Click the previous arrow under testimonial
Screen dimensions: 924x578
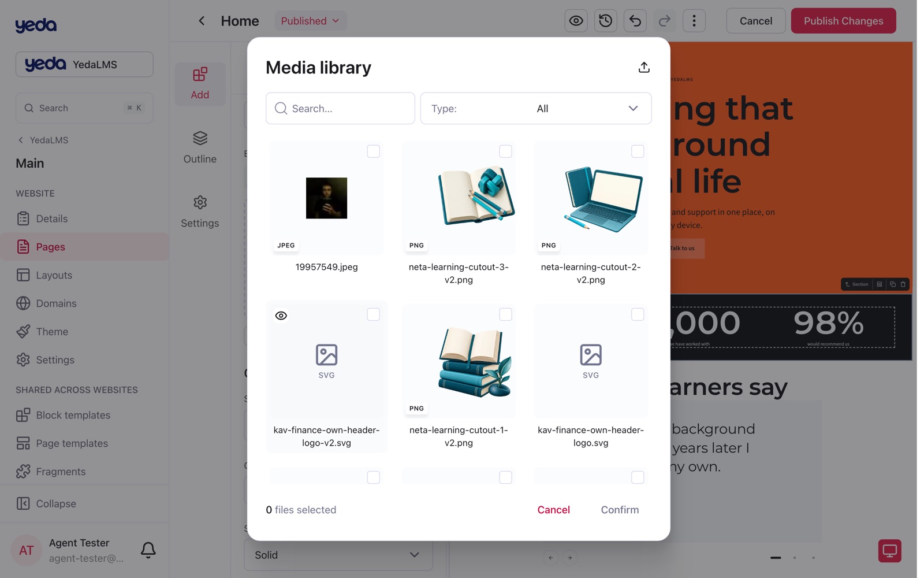(x=550, y=558)
